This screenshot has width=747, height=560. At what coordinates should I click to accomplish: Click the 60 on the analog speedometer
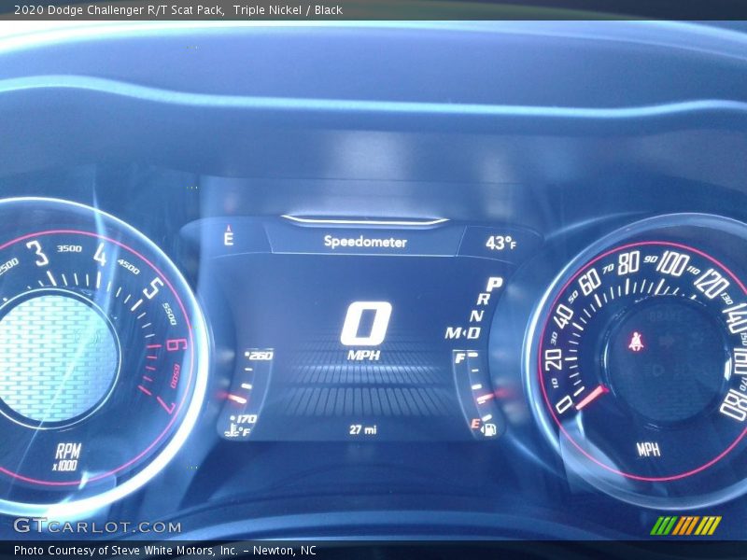(590, 282)
